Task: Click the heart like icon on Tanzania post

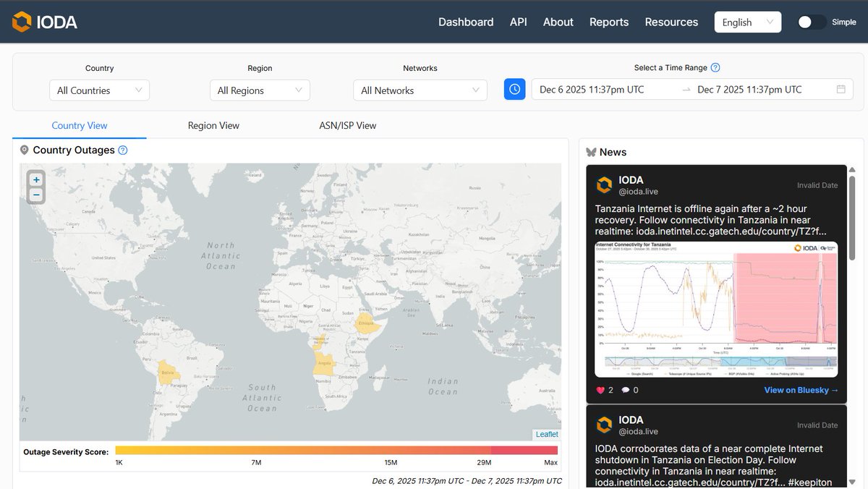Action: (600, 390)
